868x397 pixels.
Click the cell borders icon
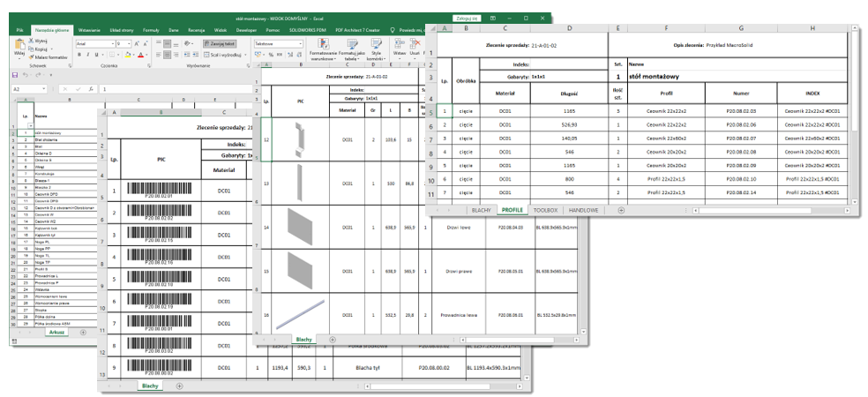click(x=112, y=55)
